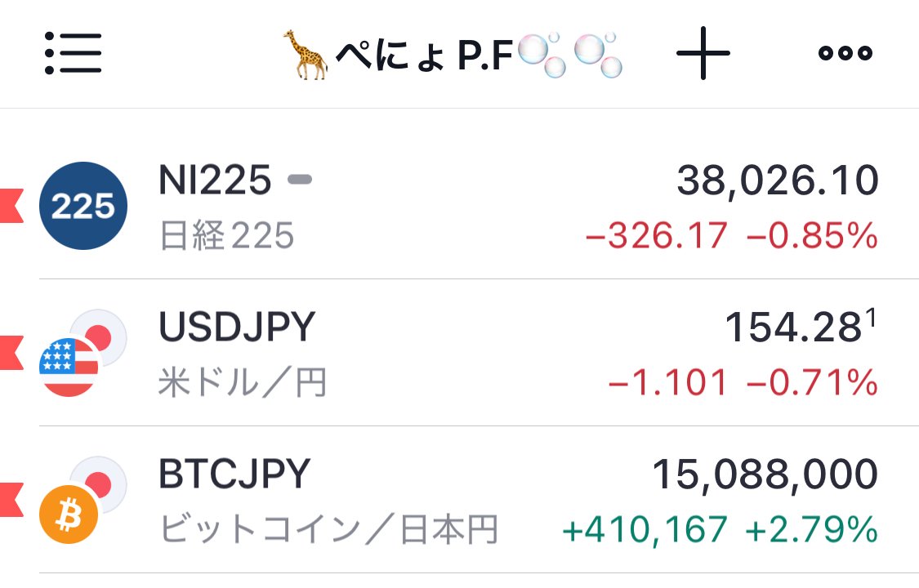Image resolution: width=919 pixels, height=588 pixels.
Task: Tap the giraffe emoji in the title
Action: (x=306, y=53)
